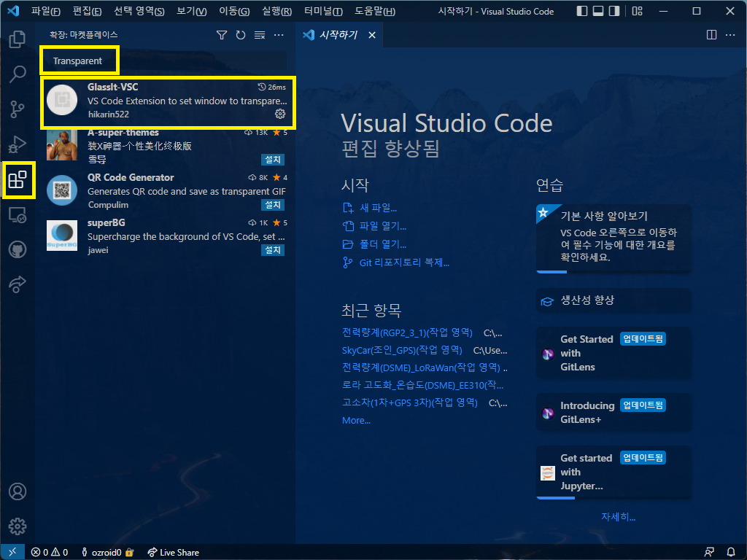This screenshot has width=747, height=560.
Task: Open the 편집(E) menu
Action: coord(88,11)
